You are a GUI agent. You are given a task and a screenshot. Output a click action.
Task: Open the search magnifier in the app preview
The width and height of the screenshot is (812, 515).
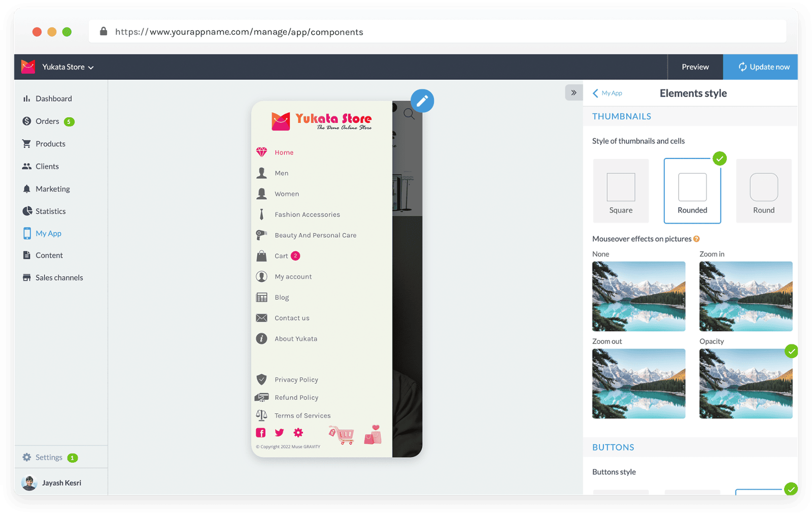pos(409,114)
